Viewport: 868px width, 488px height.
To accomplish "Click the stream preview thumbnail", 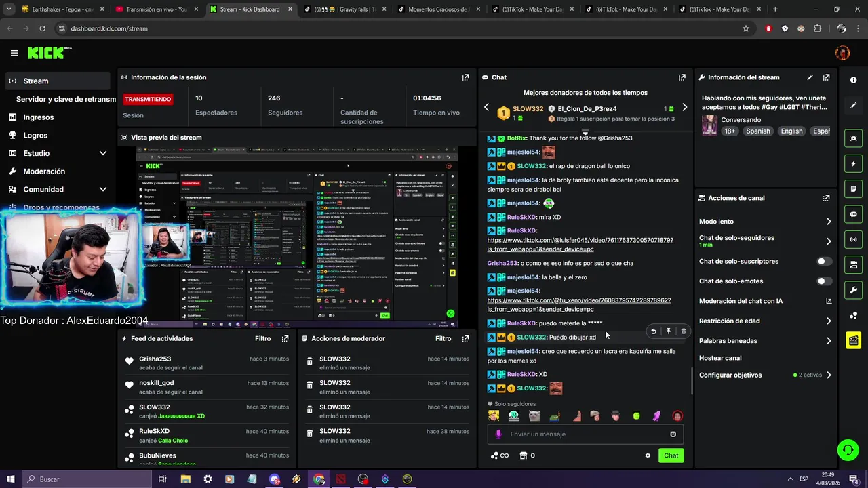I will coord(296,237).
